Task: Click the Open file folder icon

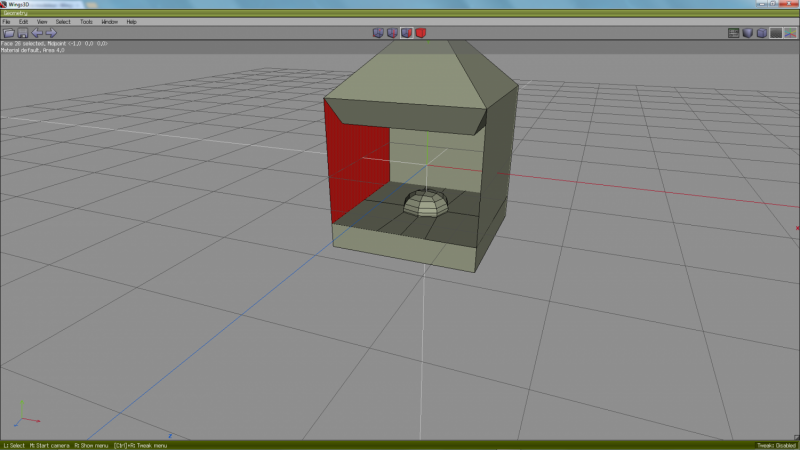Action: point(8,33)
